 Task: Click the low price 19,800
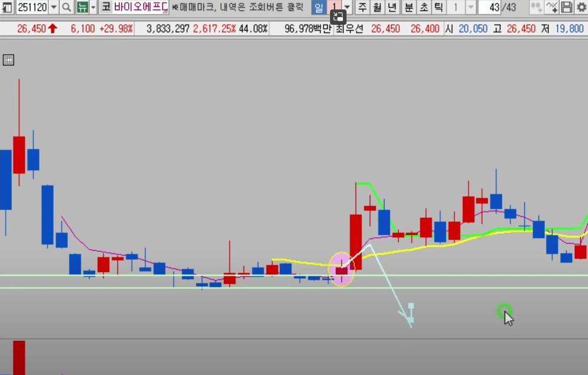(569, 29)
